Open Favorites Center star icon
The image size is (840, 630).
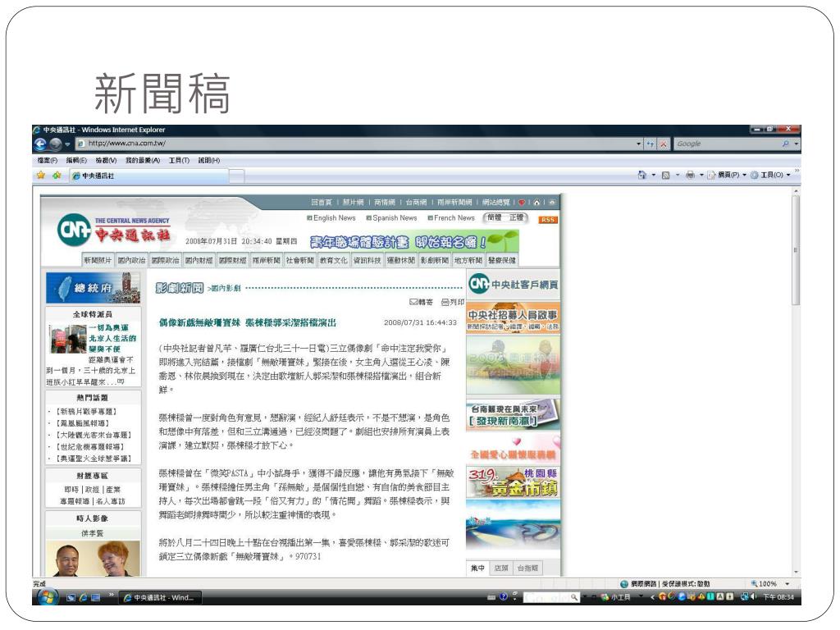coord(41,176)
